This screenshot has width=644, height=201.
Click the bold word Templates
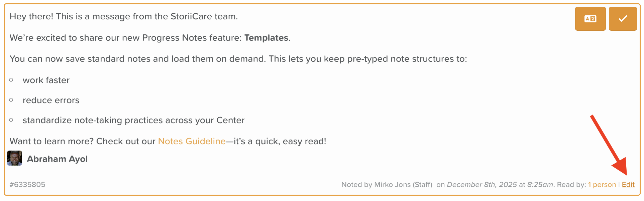click(266, 38)
